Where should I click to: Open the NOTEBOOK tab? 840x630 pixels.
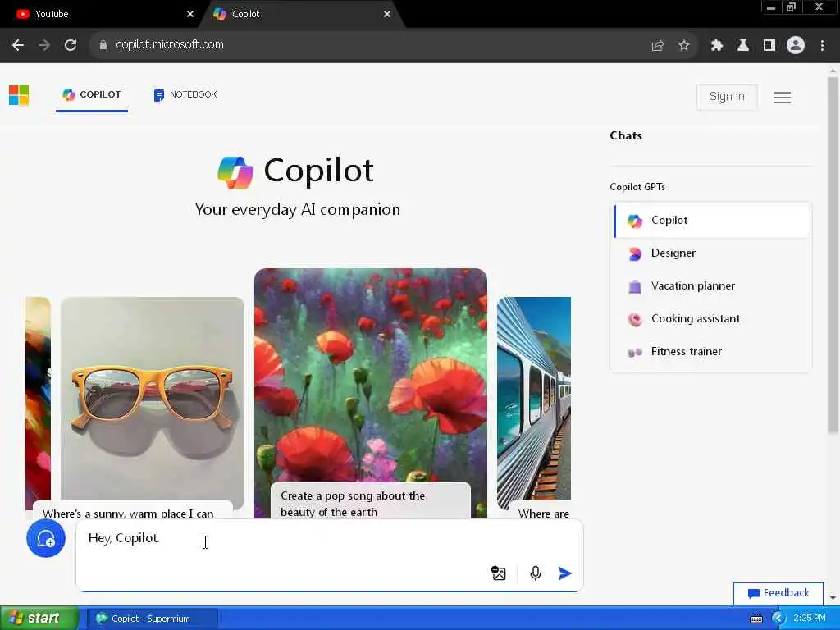pyautogui.click(x=185, y=95)
